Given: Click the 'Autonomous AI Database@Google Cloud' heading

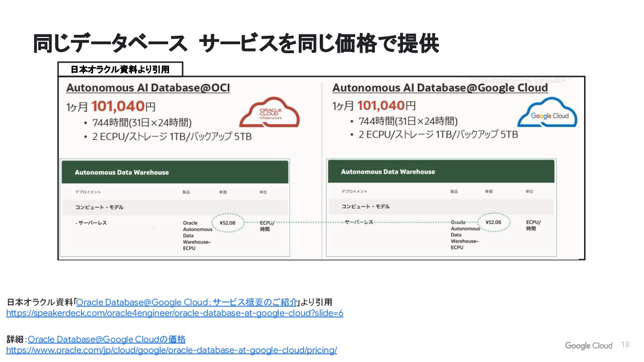Looking at the screenshot, I should click(x=440, y=88).
